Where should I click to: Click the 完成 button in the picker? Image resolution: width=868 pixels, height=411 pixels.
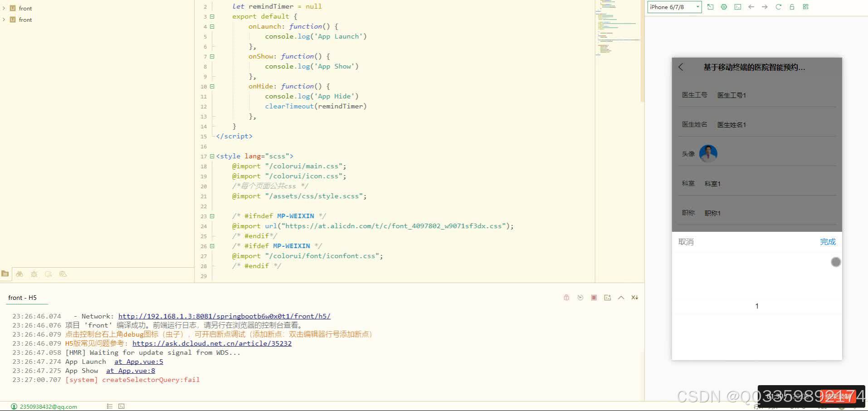pyautogui.click(x=828, y=242)
